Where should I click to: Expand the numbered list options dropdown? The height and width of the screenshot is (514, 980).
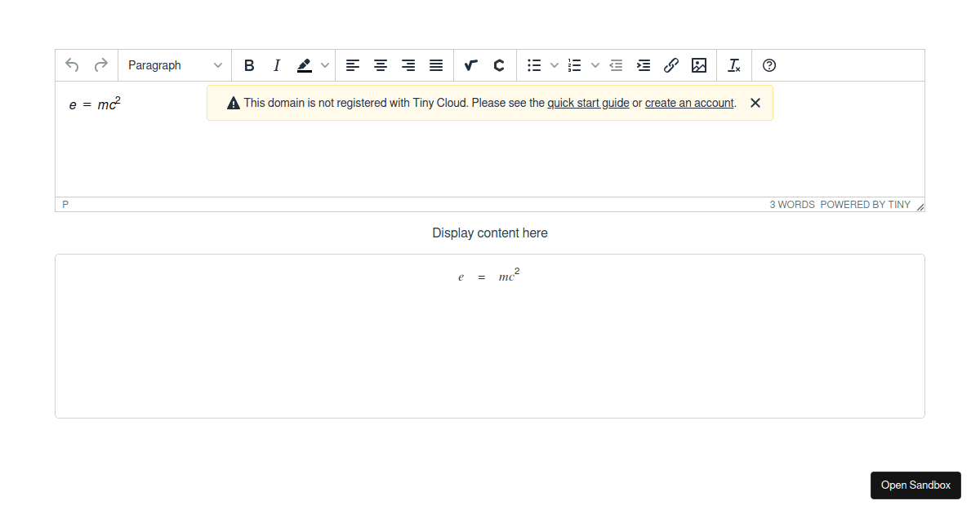tap(595, 65)
